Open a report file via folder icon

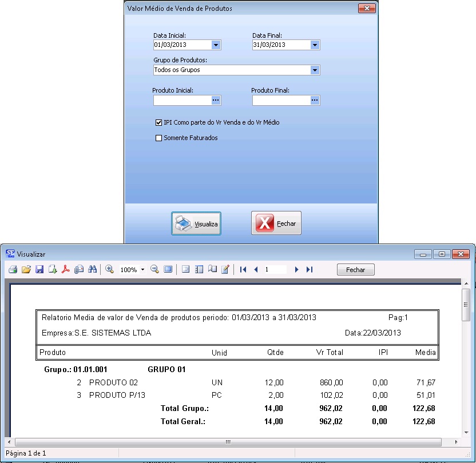tap(26, 270)
